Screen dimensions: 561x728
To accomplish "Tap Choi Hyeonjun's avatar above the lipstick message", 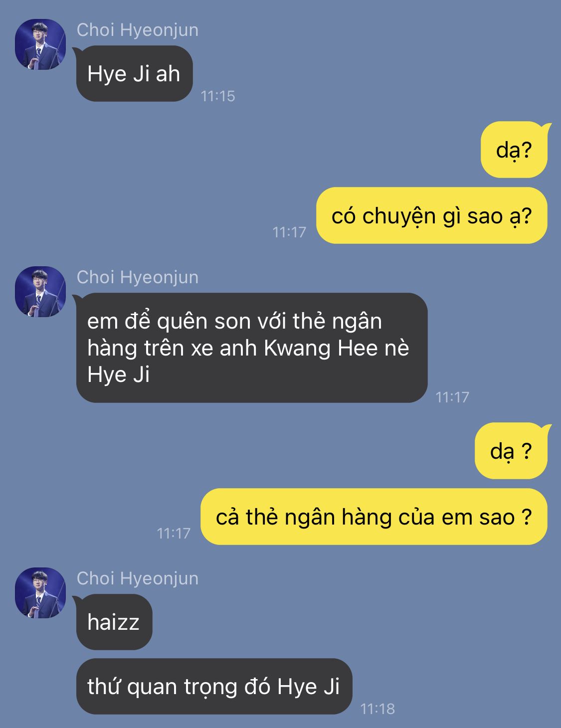I will [40, 292].
